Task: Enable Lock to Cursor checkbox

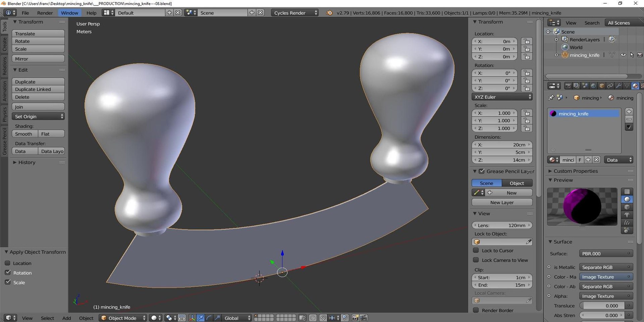Action: click(476, 250)
